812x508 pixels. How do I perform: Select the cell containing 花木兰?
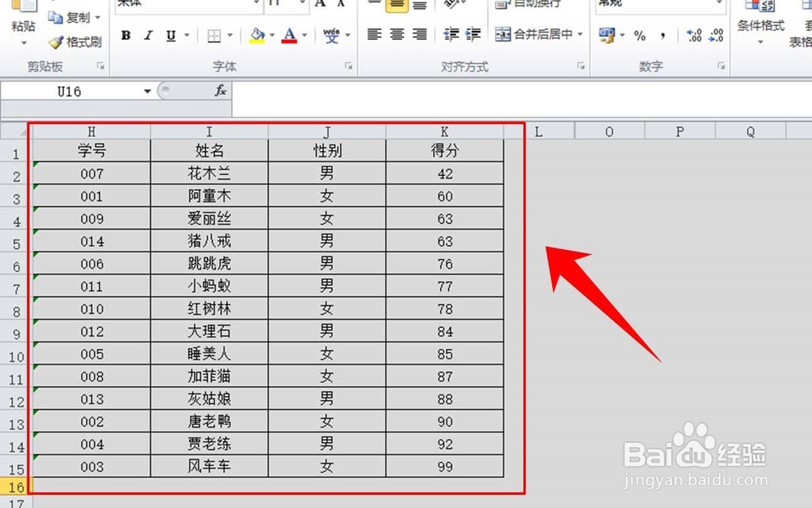click(x=209, y=173)
